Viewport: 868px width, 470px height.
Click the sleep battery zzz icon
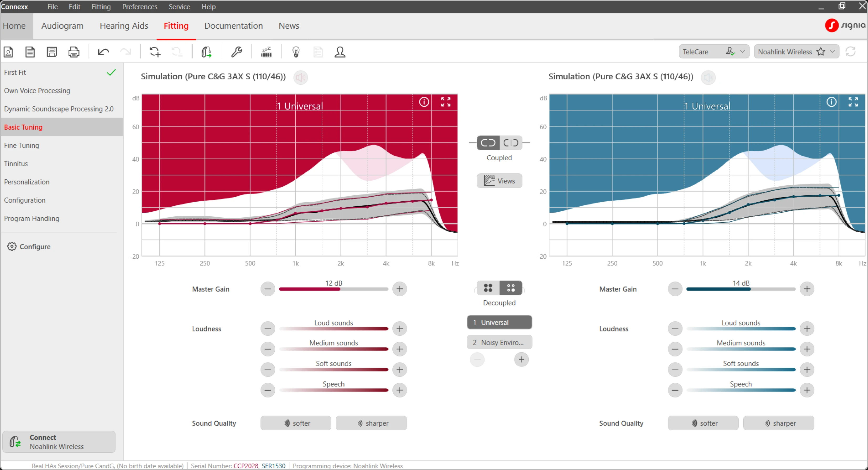pos(266,52)
